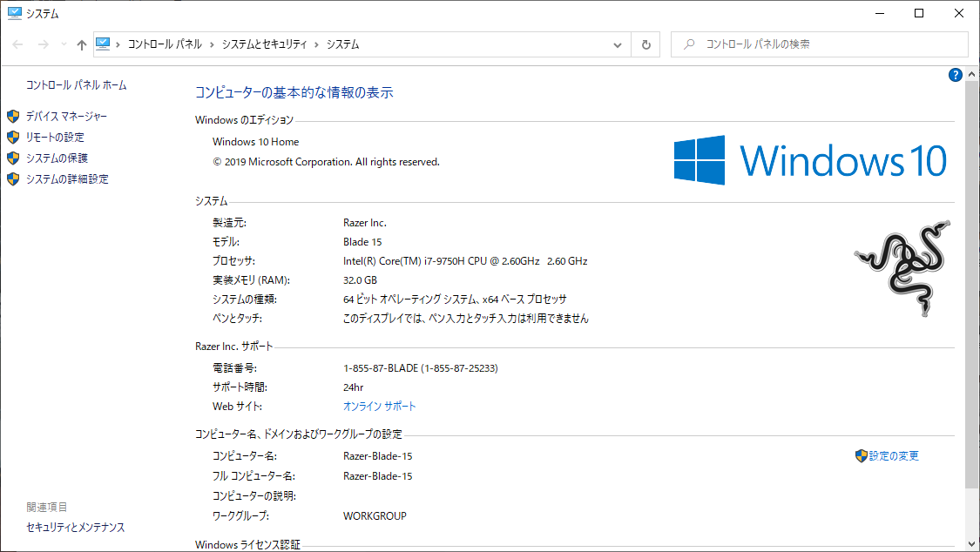
Task: Click the phone number 1-855-87-BLADE
Action: click(x=421, y=368)
